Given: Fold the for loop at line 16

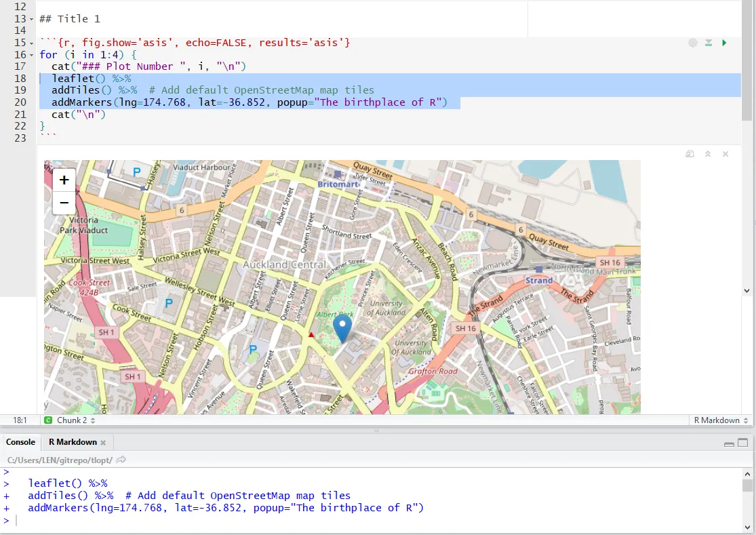Looking at the screenshot, I should coord(32,55).
